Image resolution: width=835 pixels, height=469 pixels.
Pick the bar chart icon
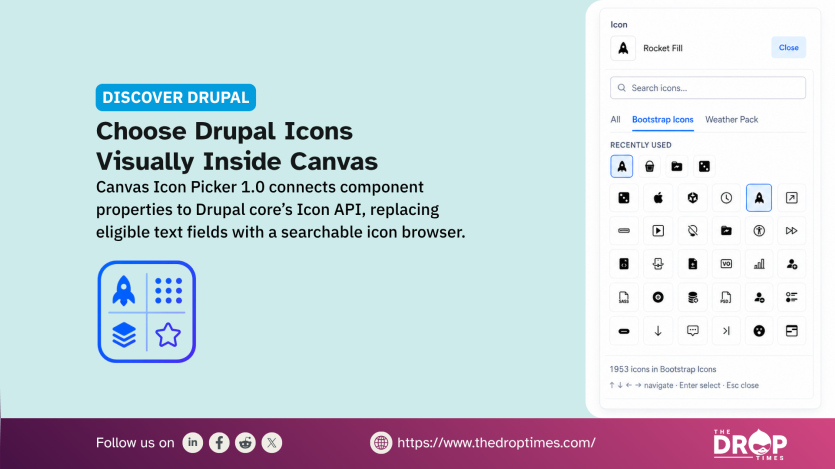(759, 264)
